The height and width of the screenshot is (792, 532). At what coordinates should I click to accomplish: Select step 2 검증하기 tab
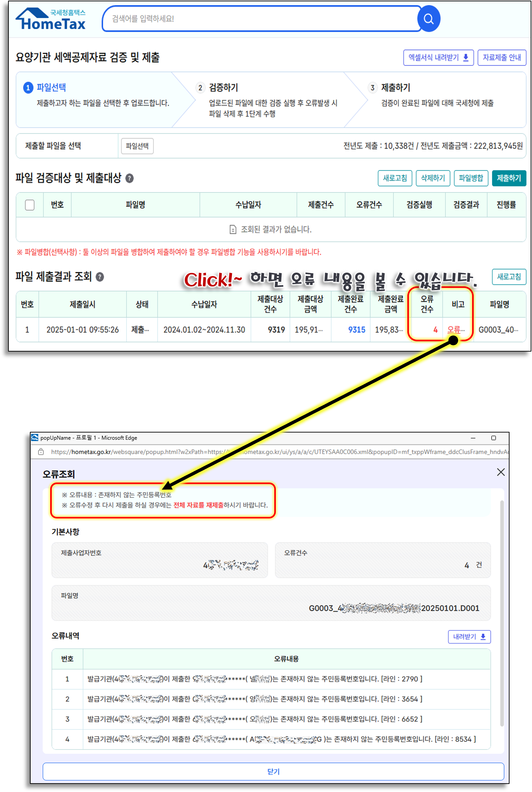[x=223, y=88]
